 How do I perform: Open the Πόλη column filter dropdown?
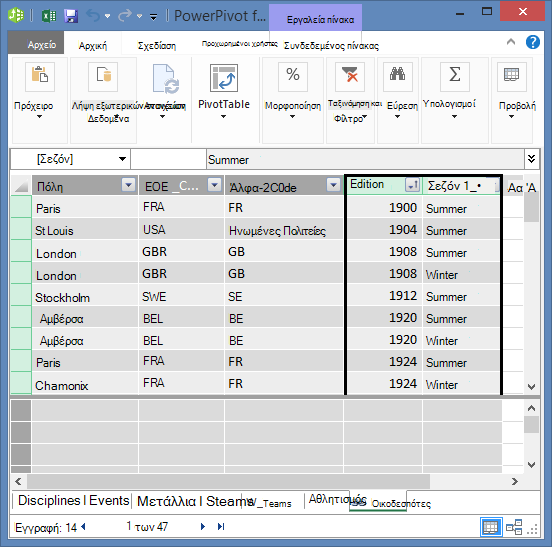click(128, 184)
